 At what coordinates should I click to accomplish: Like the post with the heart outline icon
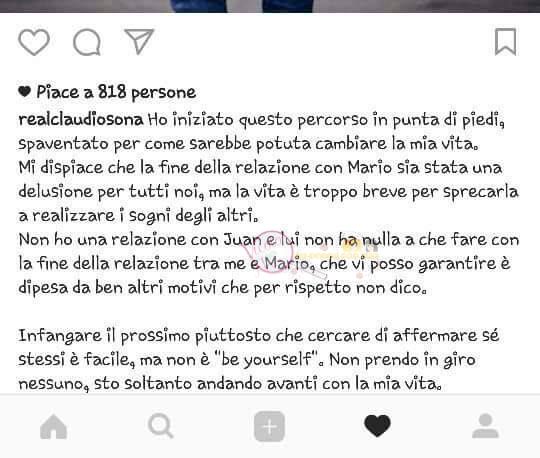(34, 42)
